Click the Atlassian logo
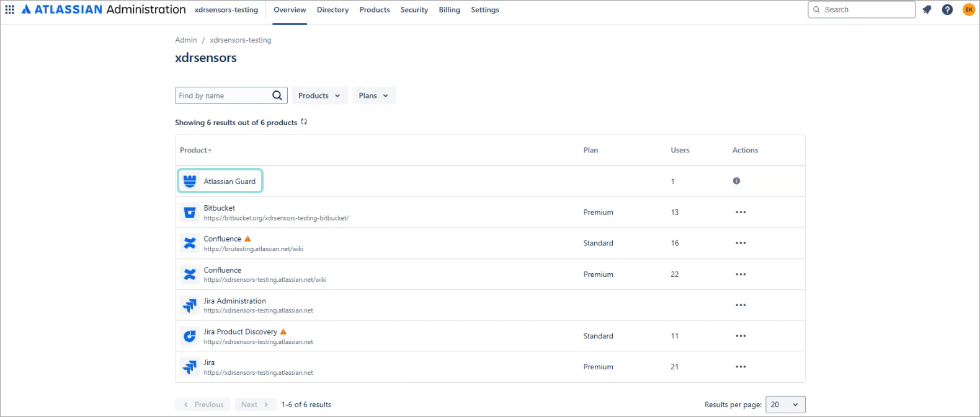Image resolution: width=980 pixels, height=417 pixels. [x=104, y=9]
